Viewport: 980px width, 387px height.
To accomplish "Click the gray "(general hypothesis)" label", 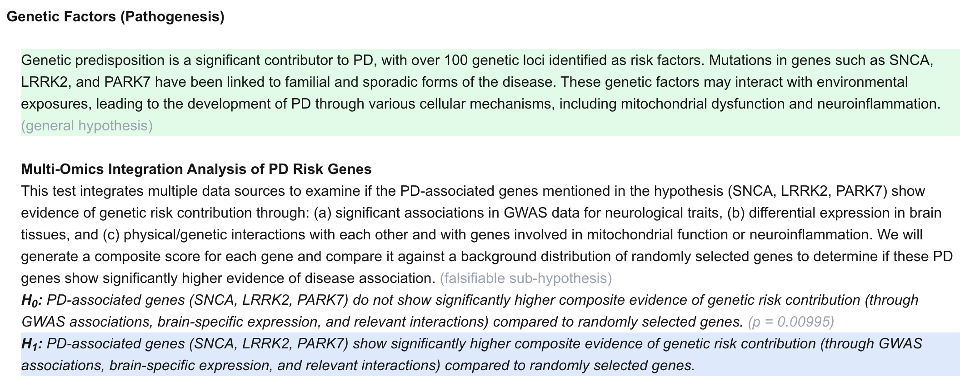I will click(x=87, y=125).
